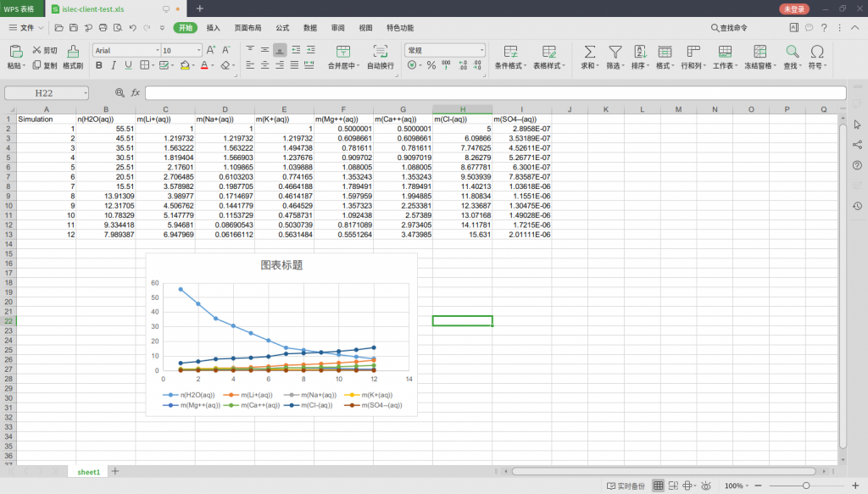This screenshot has width=868, height=494.
Task: Open a new document tab with plus
Action: 200,8
